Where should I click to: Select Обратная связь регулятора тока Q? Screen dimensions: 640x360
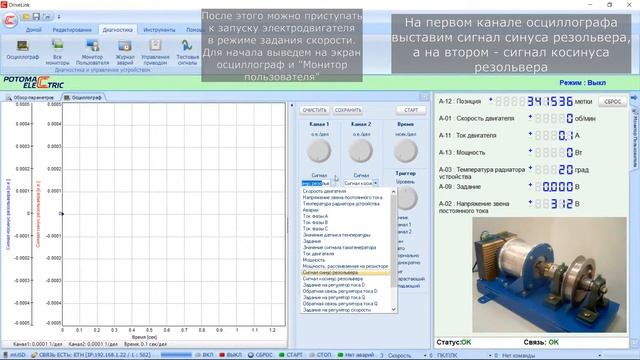coord(345,304)
